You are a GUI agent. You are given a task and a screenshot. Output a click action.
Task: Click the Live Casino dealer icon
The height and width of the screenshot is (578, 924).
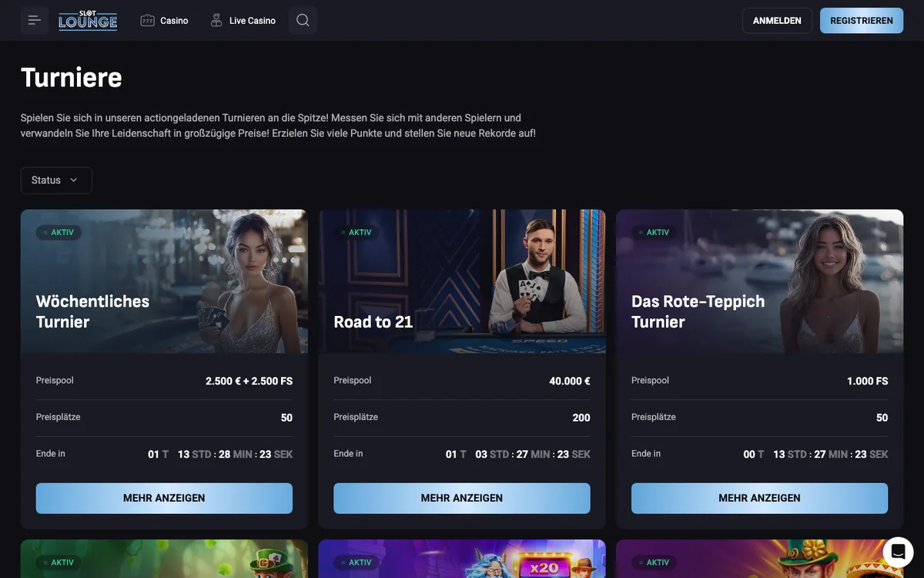(x=216, y=21)
